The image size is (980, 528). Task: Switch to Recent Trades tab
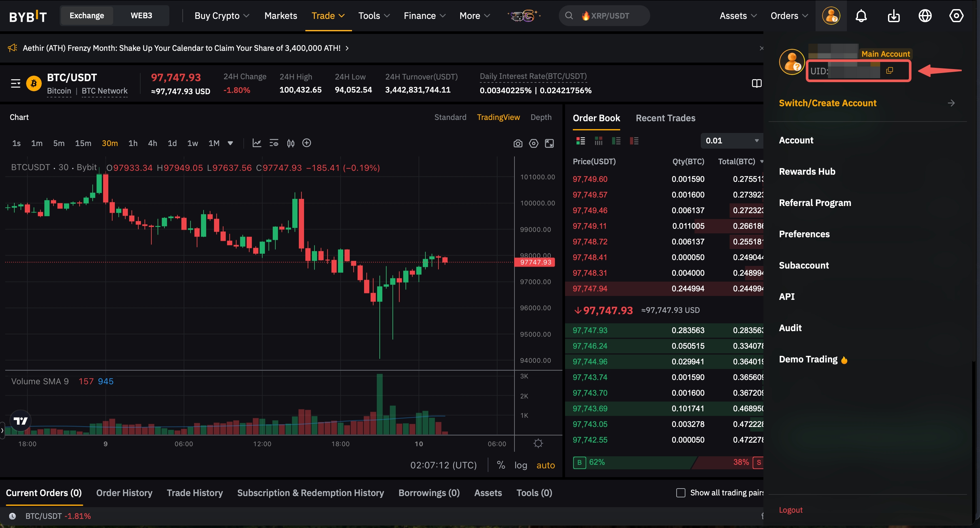click(x=666, y=118)
